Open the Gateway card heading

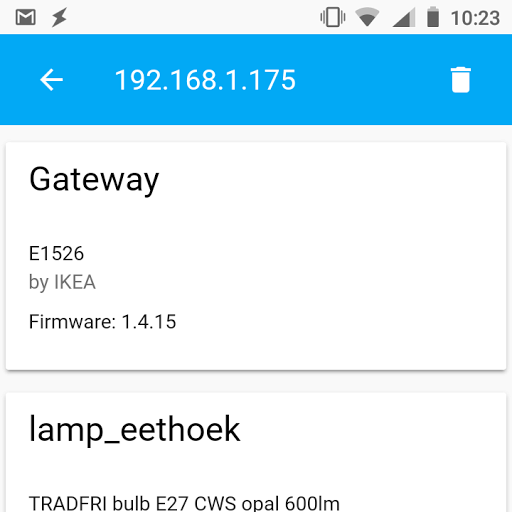(94, 180)
